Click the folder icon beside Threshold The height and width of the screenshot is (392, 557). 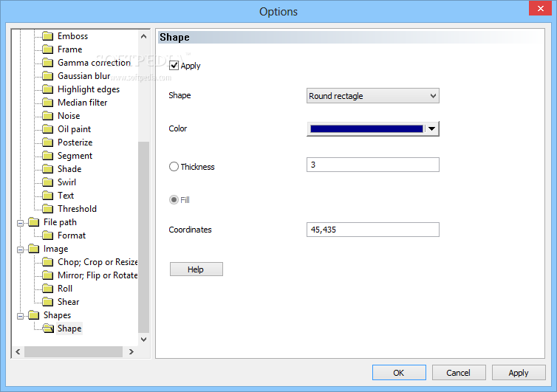48,209
